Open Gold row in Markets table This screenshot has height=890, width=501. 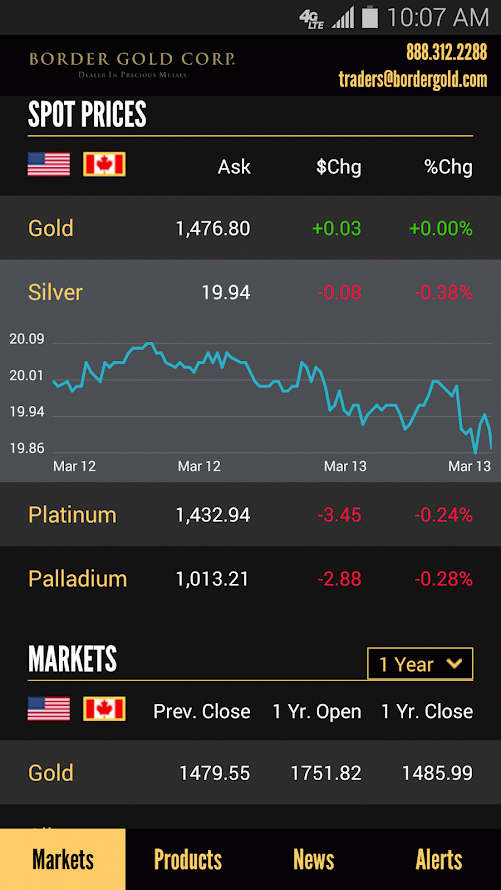250,773
